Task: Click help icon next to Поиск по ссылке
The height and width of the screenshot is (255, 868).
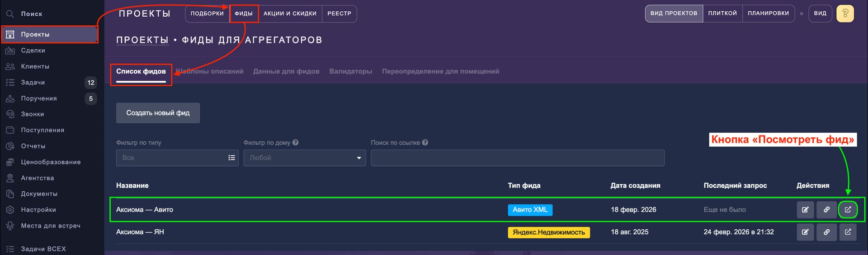Action: pos(425,143)
